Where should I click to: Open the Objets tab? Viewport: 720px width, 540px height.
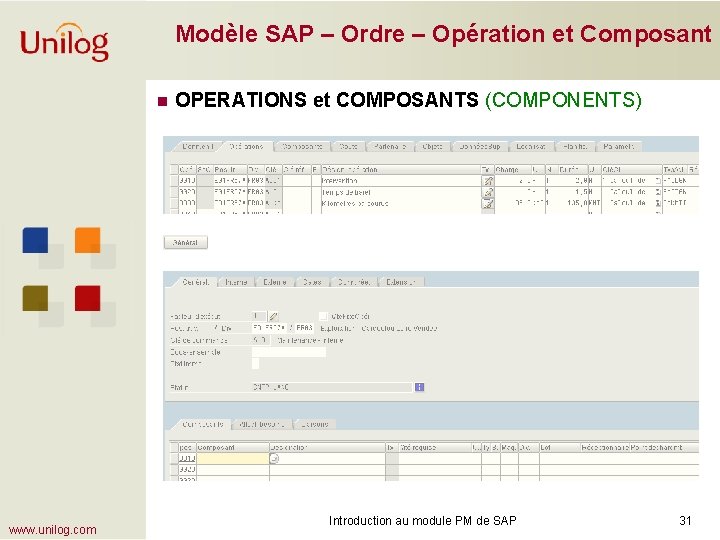(x=432, y=146)
